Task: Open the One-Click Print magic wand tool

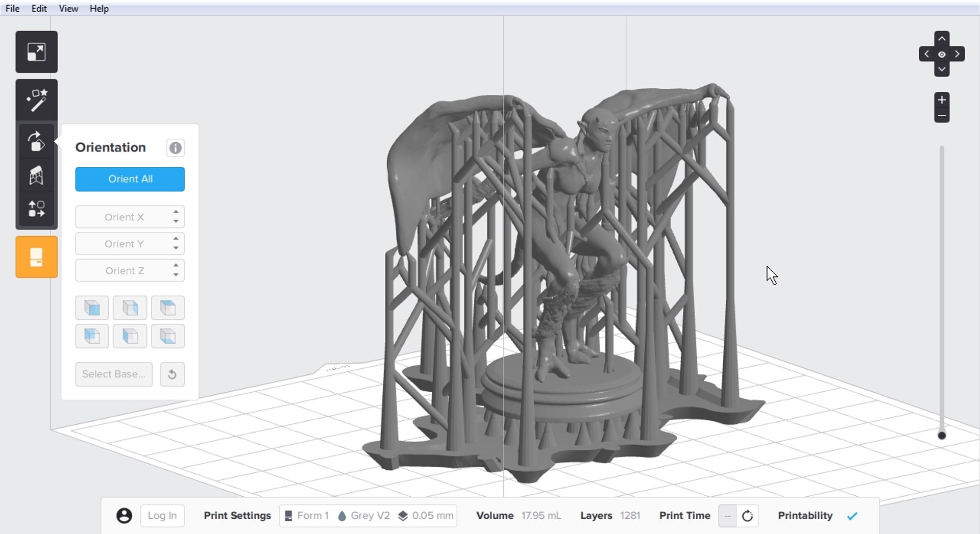Action: pyautogui.click(x=36, y=100)
